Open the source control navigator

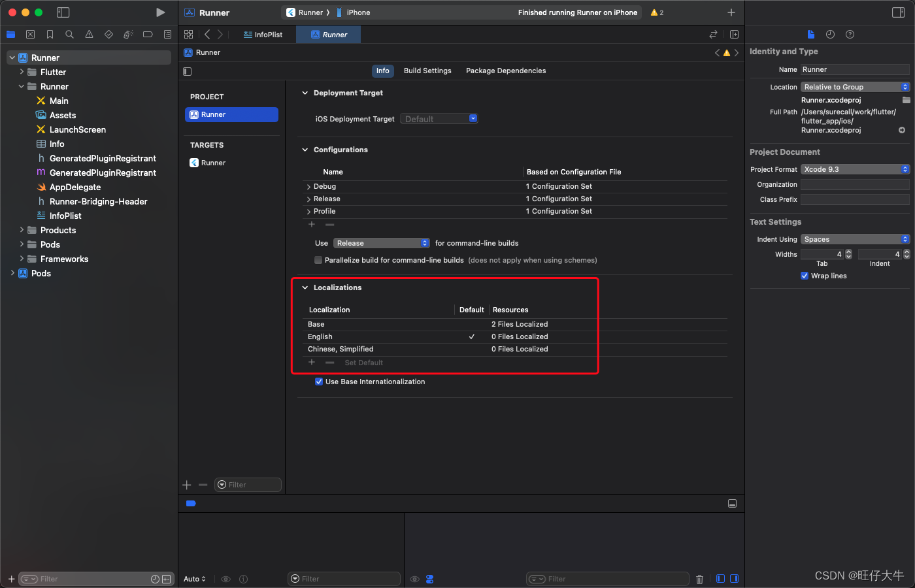tap(30, 34)
